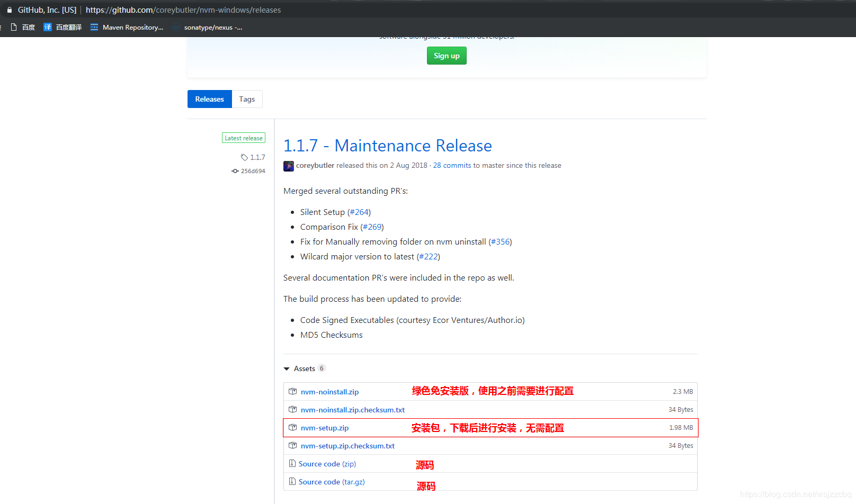Click coreybutler's avatar image
Viewport: 856px width, 504px height.
tap(288, 166)
